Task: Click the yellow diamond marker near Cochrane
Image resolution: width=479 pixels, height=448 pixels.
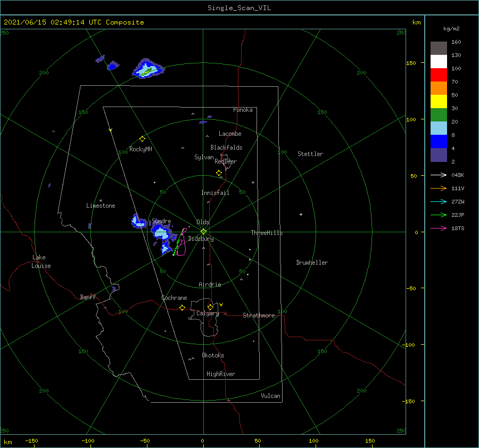Action: (182, 307)
